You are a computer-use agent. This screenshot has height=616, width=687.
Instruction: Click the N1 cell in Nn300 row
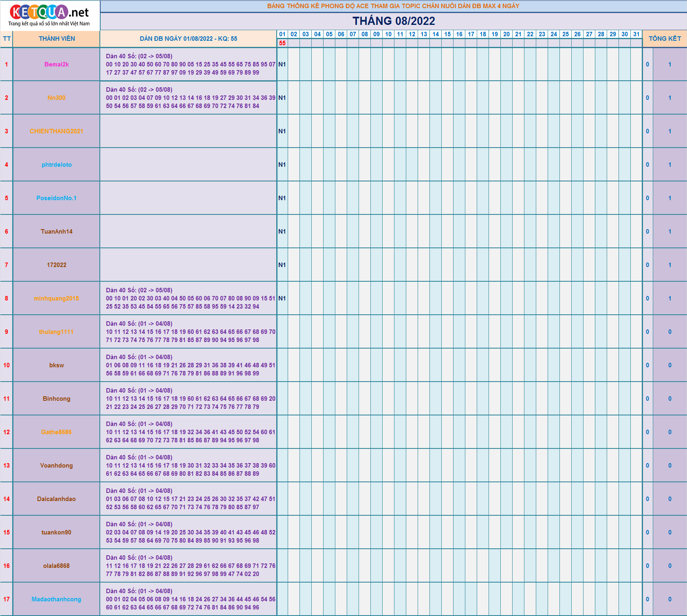coord(282,98)
